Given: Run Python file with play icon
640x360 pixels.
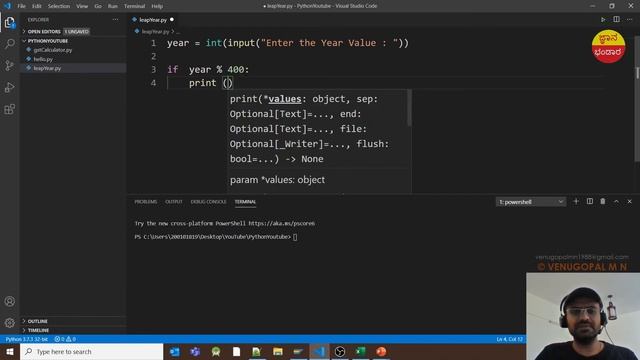Looking at the screenshot, I should (603, 20).
